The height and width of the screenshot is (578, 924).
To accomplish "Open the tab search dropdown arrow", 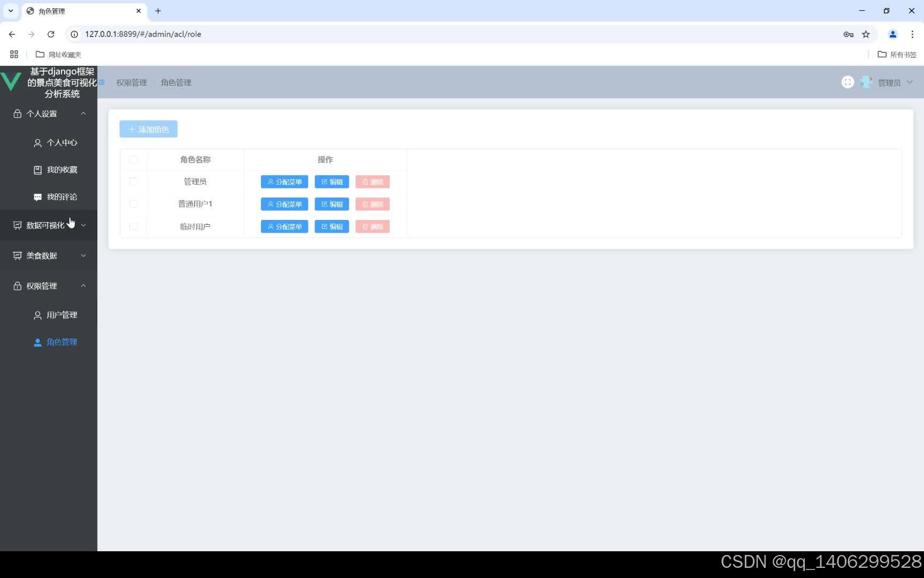I will coord(11,11).
